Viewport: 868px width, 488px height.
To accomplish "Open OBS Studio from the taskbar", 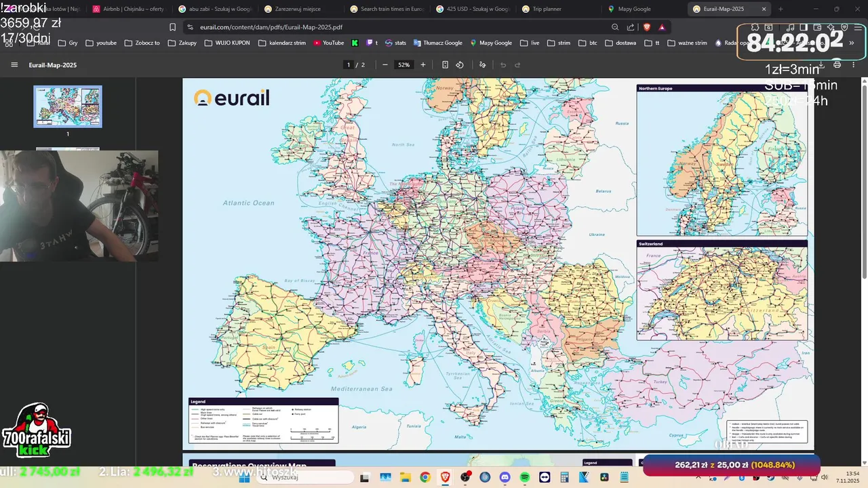I will point(465,477).
